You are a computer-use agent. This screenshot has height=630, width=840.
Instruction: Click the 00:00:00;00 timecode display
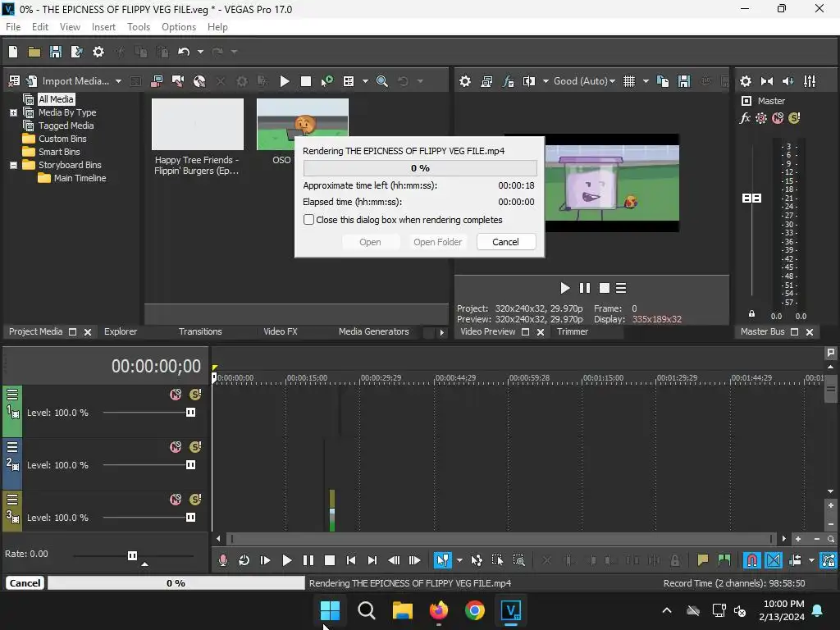156,366
